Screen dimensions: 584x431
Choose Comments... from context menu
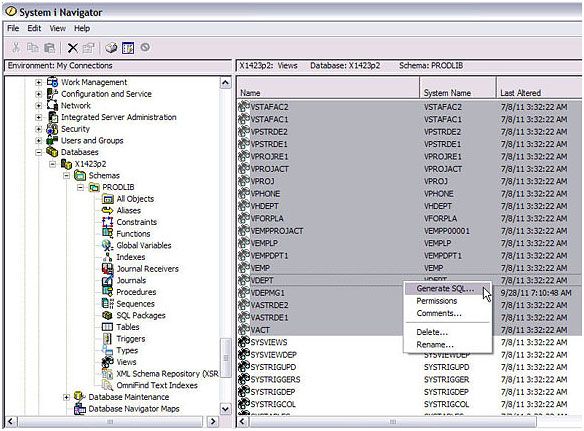point(448,313)
